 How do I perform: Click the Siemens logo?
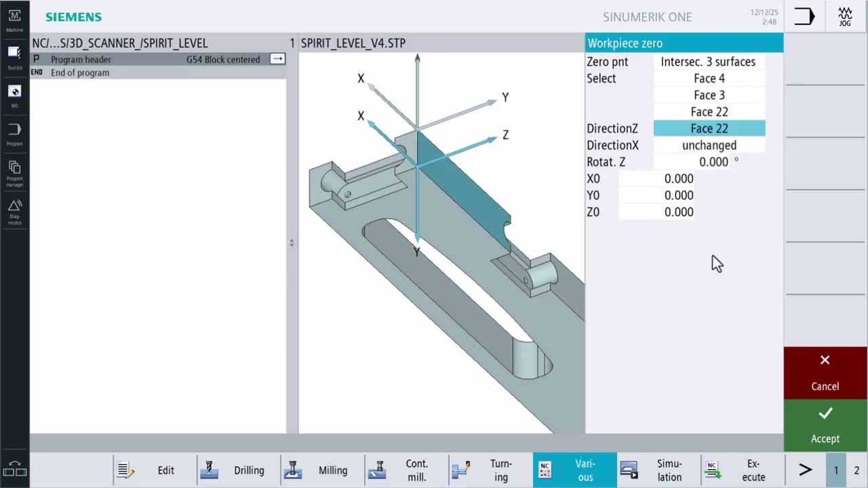73,17
